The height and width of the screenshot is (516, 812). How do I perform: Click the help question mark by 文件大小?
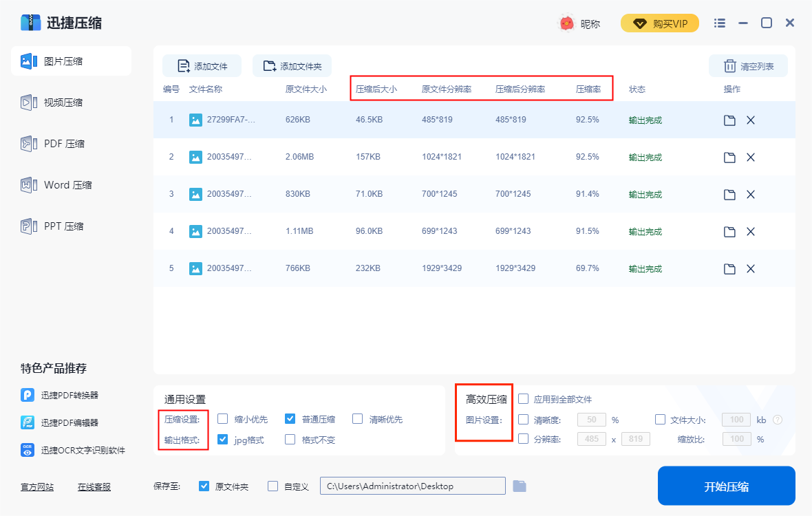tap(778, 420)
